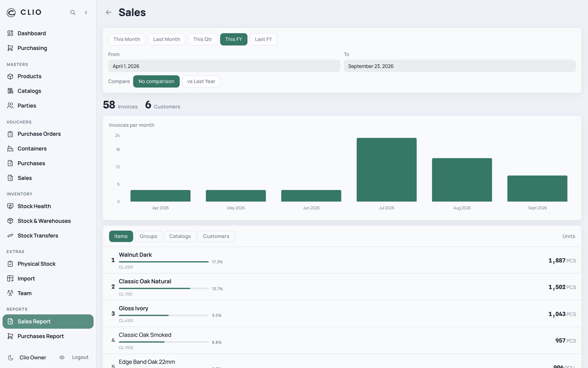The height and width of the screenshot is (368, 588).
Task: Open Purchases document icon
Action: (10, 163)
